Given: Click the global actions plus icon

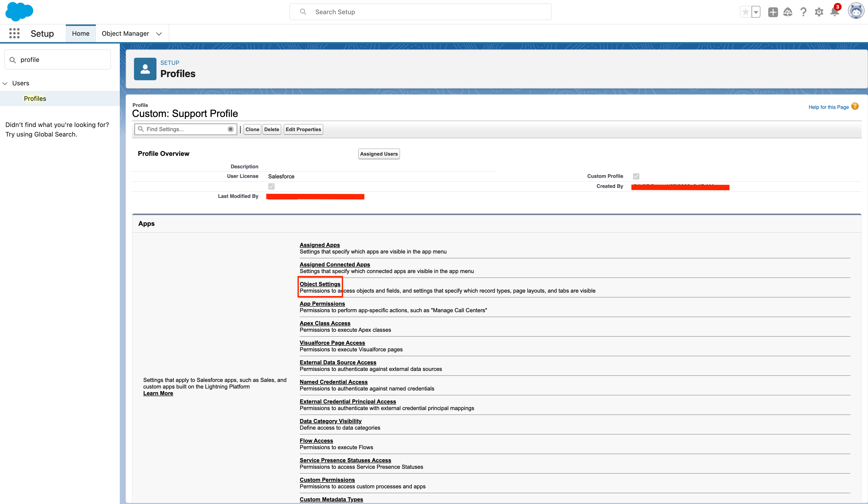Looking at the screenshot, I should 773,12.
